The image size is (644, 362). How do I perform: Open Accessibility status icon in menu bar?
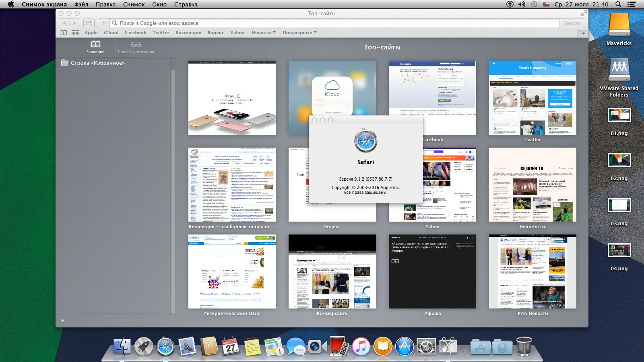click(x=510, y=4)
